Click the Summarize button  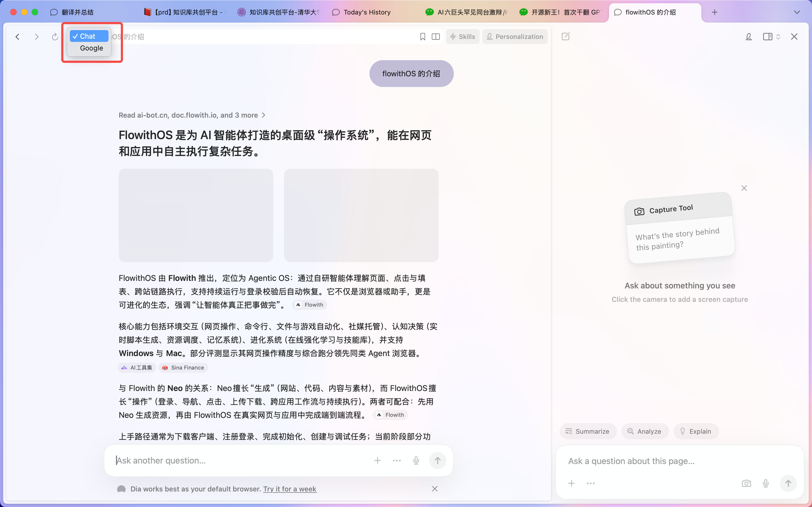587,431
